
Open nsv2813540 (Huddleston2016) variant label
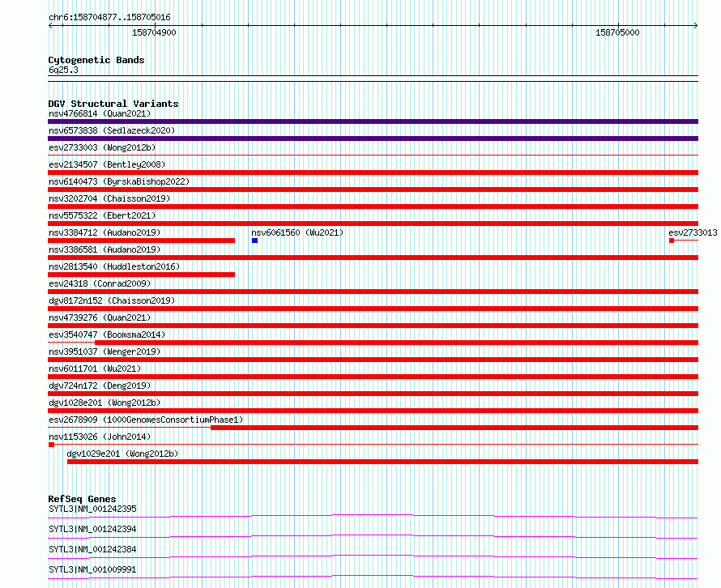[114, 266]
